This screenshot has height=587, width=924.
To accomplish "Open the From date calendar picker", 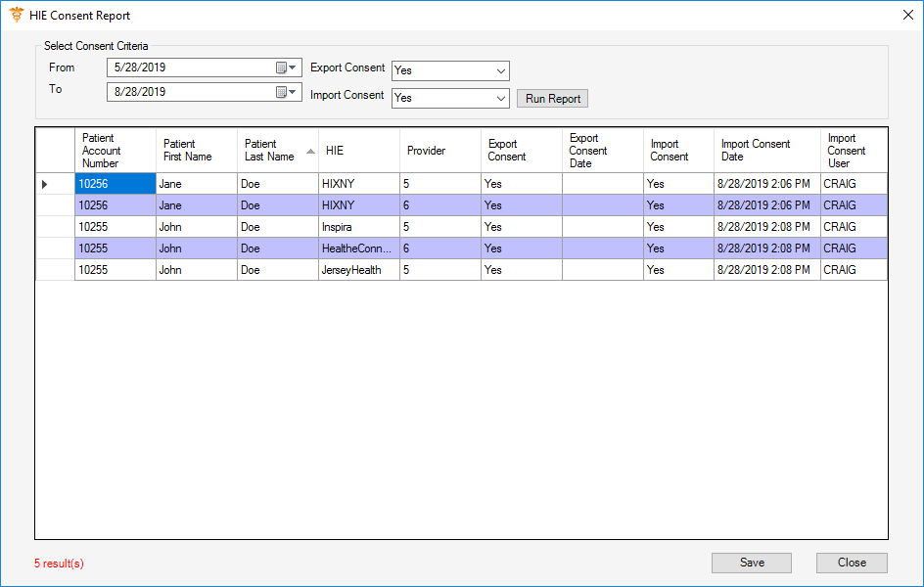I will pyautogui.click(x=286, y=68).
